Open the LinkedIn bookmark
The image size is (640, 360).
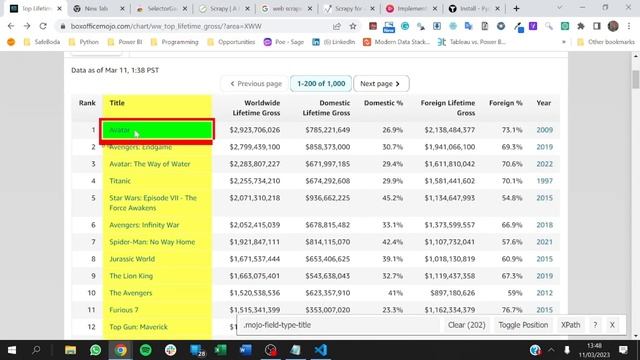pos(333,42)
